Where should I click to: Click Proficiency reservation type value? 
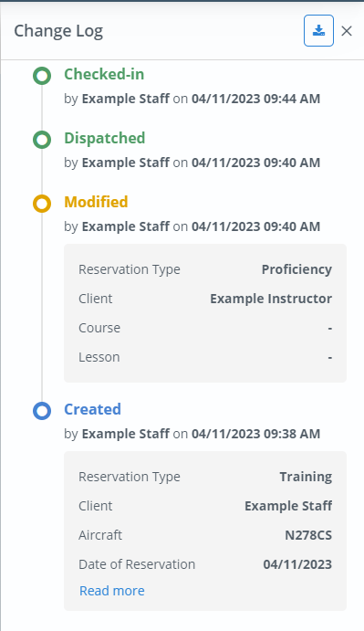tap(296, 269)
